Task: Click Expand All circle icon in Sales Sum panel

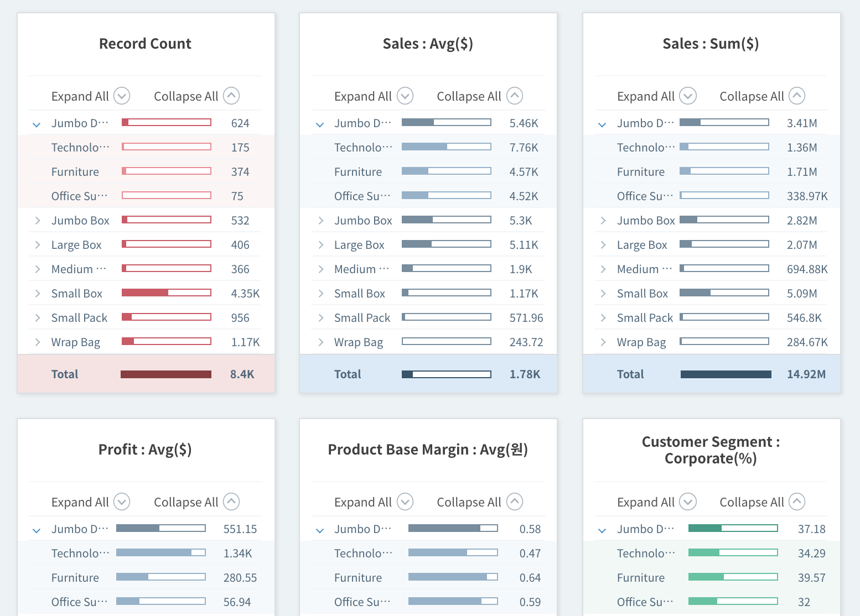Action: click(x=688, y=96)
